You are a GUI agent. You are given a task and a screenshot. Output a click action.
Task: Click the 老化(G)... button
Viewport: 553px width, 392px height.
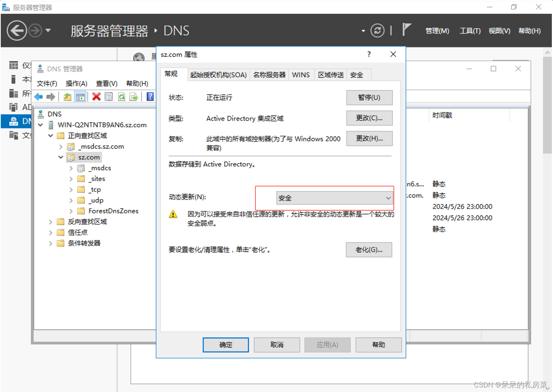click(x=369, y=250)
